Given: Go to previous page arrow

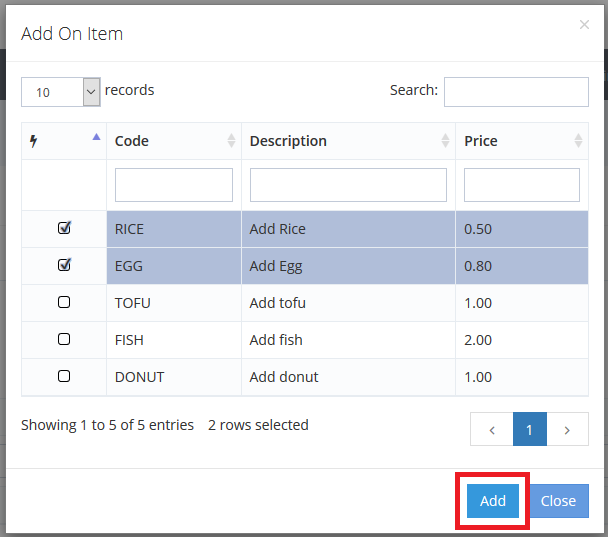Looking at the screenshot, I should pos(492,430).
